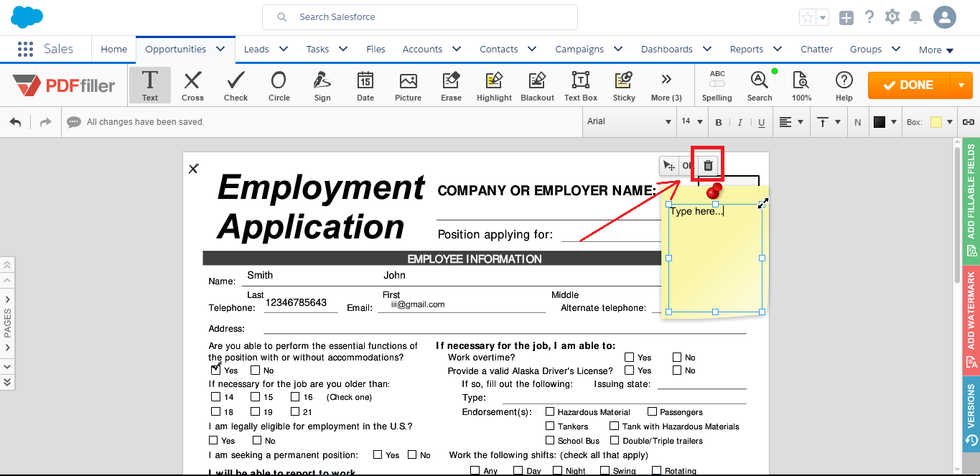Open the Chatter tab
Image resolution: width=980 pixels, height=476 pixels.
816,49
